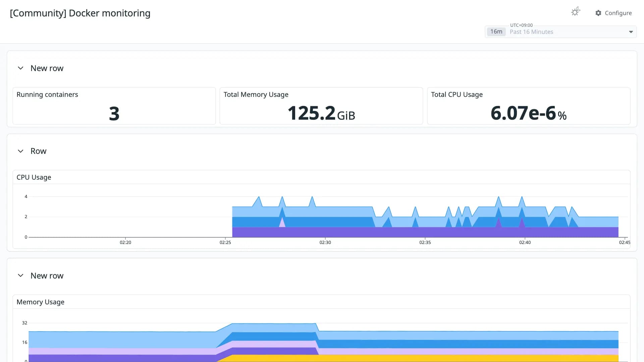Click the 125.2 GiB memory value

[321, 113]
